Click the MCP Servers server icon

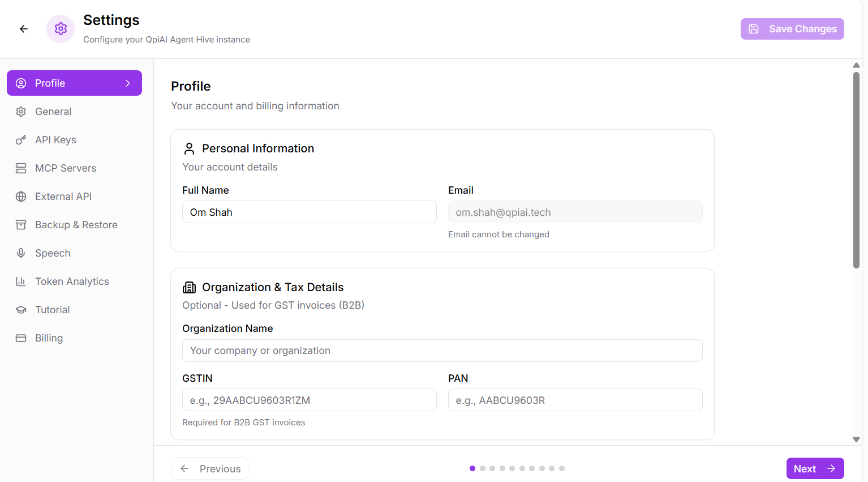point(21,168)
